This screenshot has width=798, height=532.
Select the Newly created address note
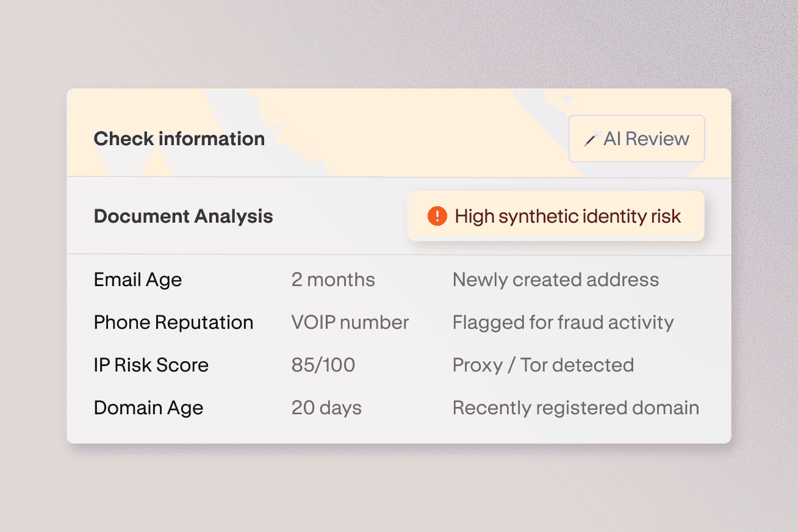(x=555, y=279)
